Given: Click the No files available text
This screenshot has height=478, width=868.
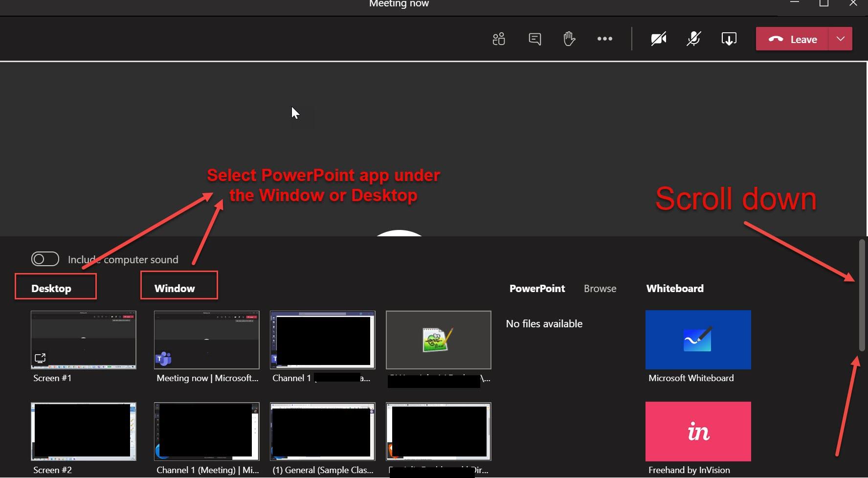Looking at the screenshot, I should (544, 324).
